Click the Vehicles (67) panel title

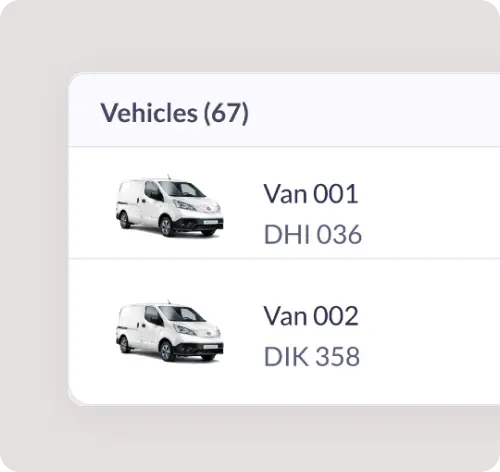point(174,113)
